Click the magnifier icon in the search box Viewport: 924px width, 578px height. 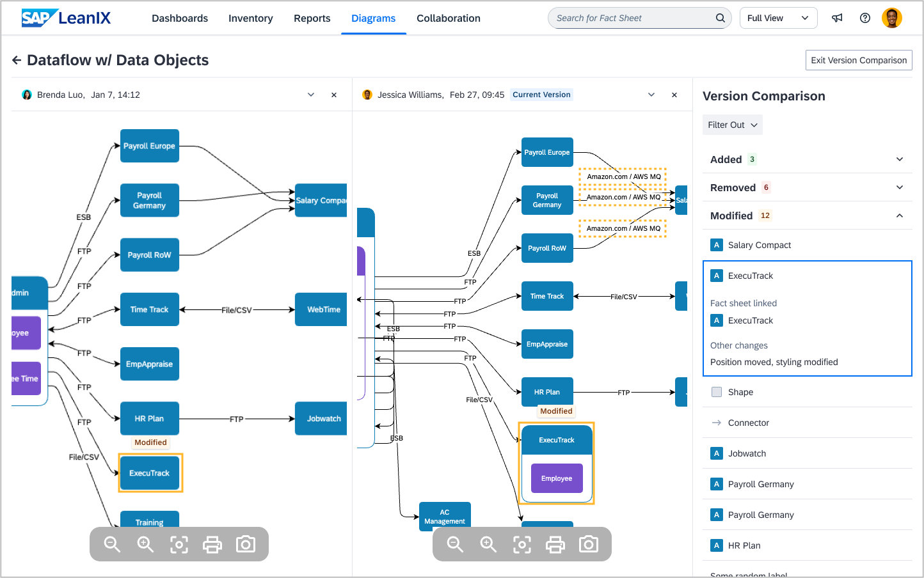(720, 18)
